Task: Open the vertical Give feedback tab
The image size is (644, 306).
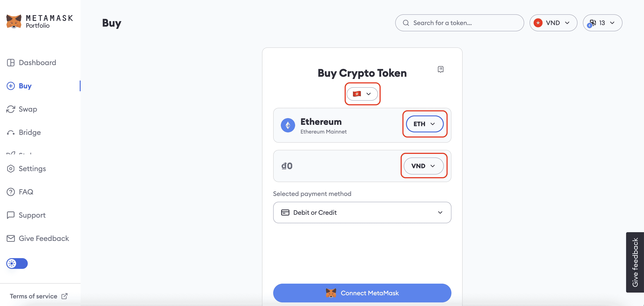Action: (635, 262)
